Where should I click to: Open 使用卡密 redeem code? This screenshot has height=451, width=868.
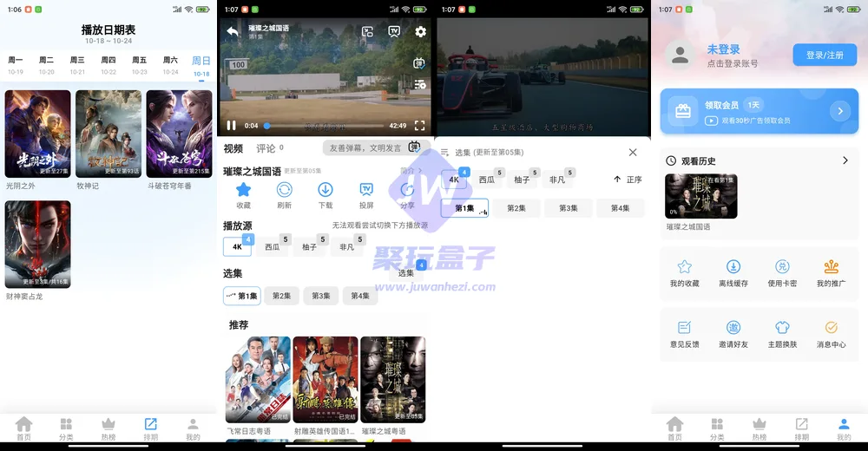(782, 273)
